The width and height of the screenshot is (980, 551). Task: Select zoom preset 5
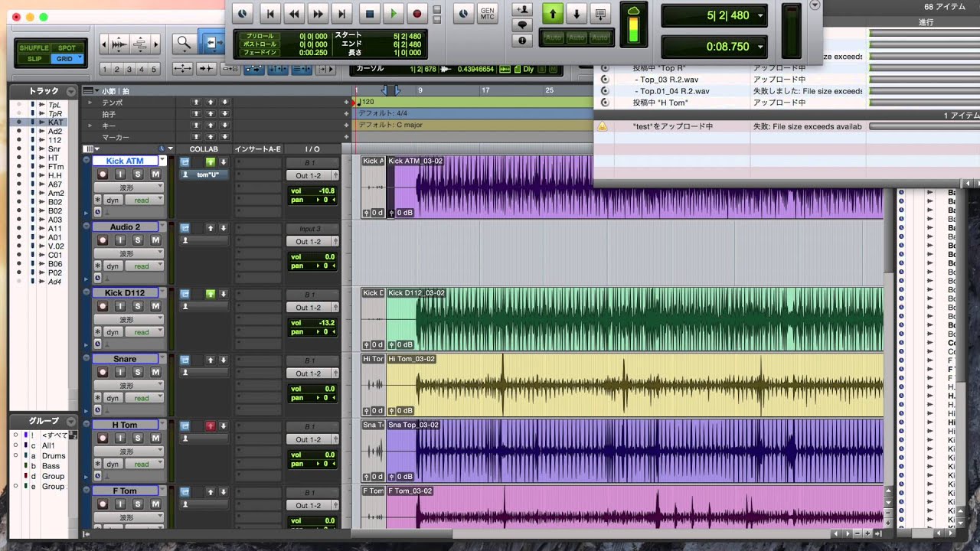[x=154, y=70]
